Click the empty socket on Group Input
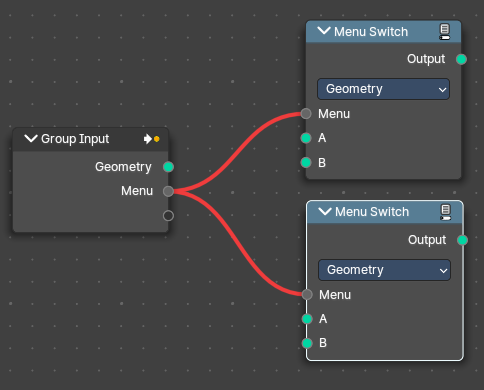Screen dimensions: 484x390 pyautogui.click(x=168, y=216)
